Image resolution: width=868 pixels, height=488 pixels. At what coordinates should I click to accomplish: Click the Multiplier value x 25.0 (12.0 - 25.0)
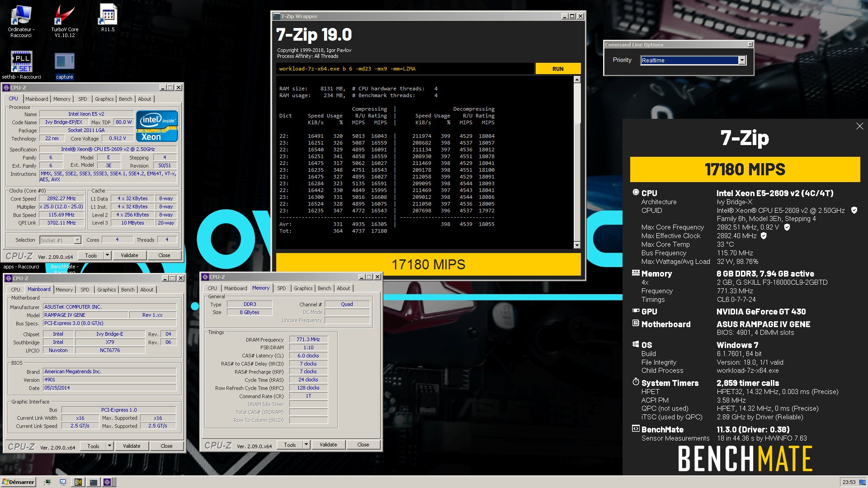61,206
